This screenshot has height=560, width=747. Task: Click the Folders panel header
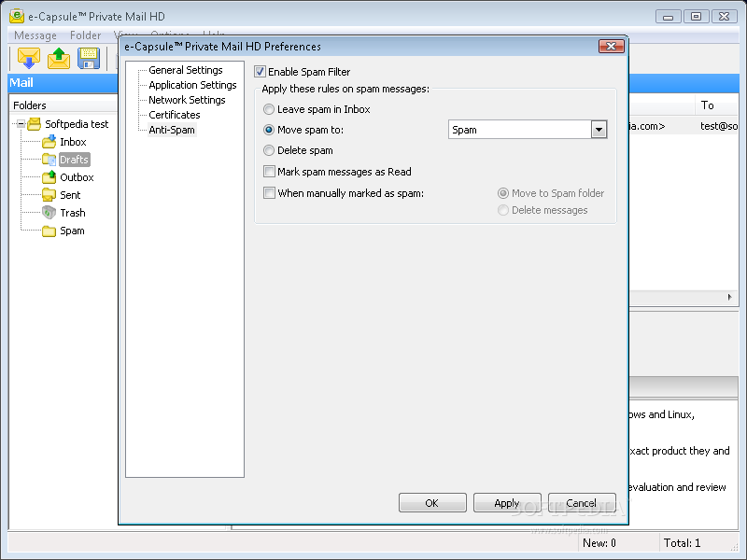tap(63, 105)
